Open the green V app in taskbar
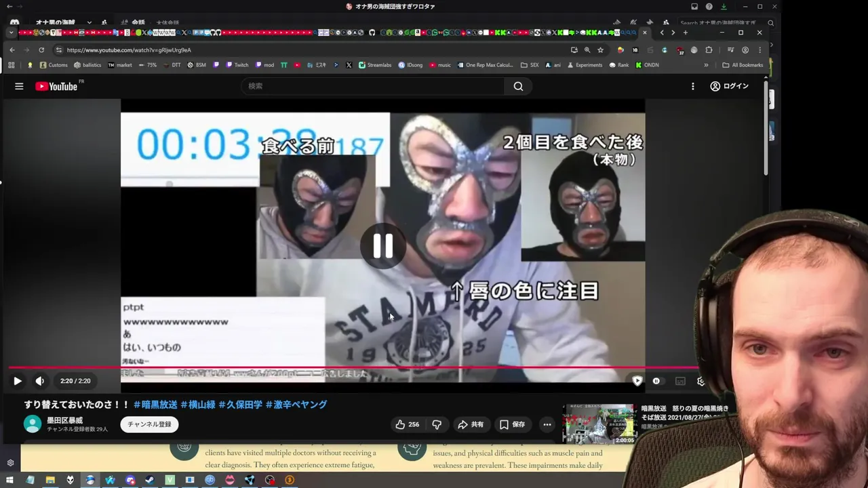 click(170, 480)
